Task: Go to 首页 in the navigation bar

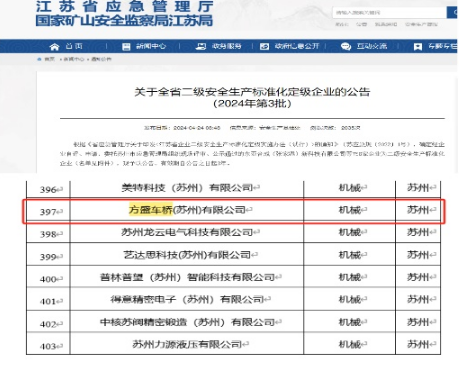Action: 74,46
